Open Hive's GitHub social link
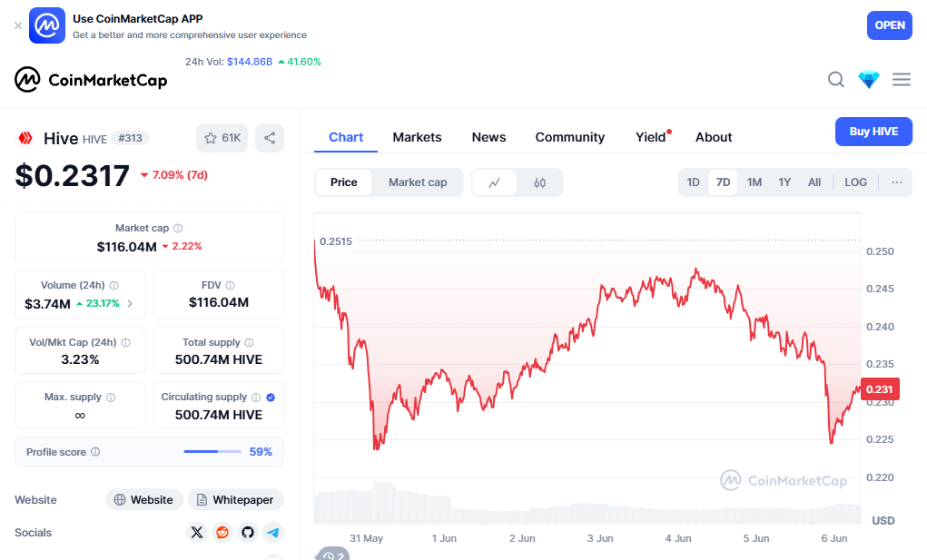 point(248,533)
